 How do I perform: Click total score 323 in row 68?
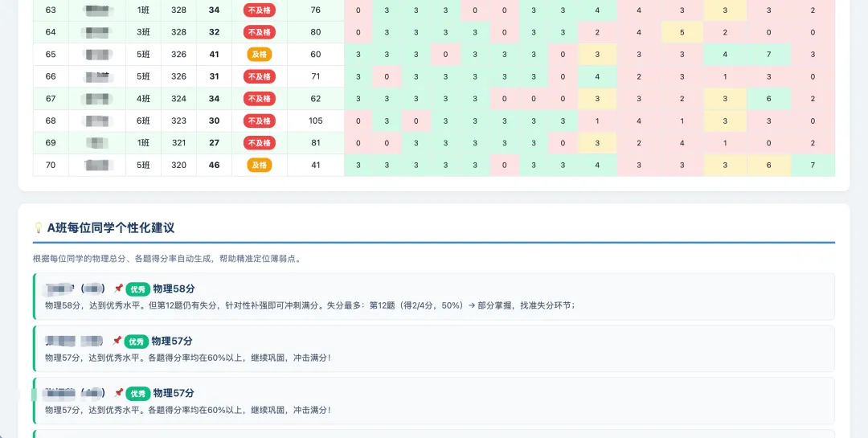point(178,121)
